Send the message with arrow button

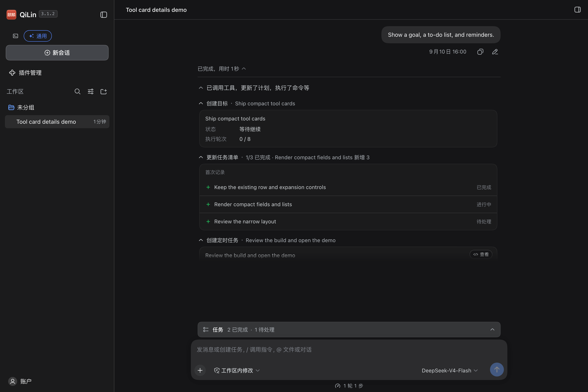click(x=497, y=370)
